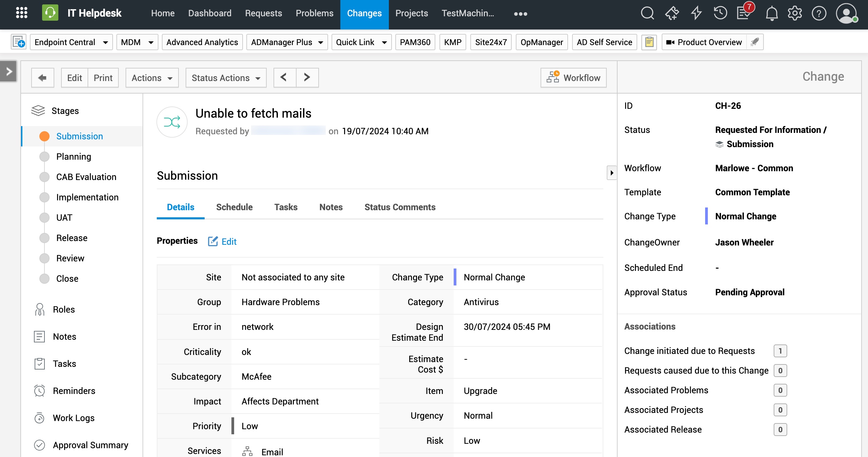The width and height of the screenshot is (868, 457).
Task: Collapse the right Change details panel
Action: (x=611, y=173)
